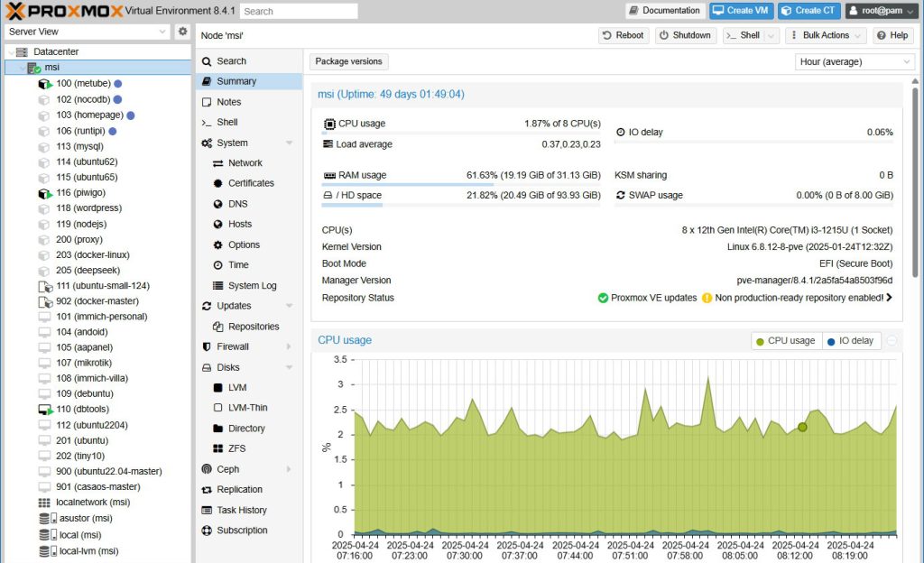Screen dimensions: 924x563
Task: Click the Firewall shield icon
Action: [x=207, y=346]
